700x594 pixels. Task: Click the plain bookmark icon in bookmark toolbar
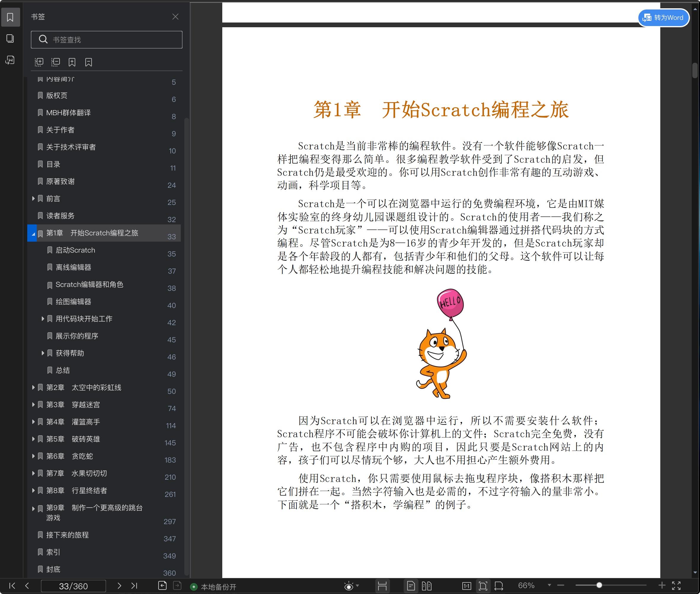point(89,62)
